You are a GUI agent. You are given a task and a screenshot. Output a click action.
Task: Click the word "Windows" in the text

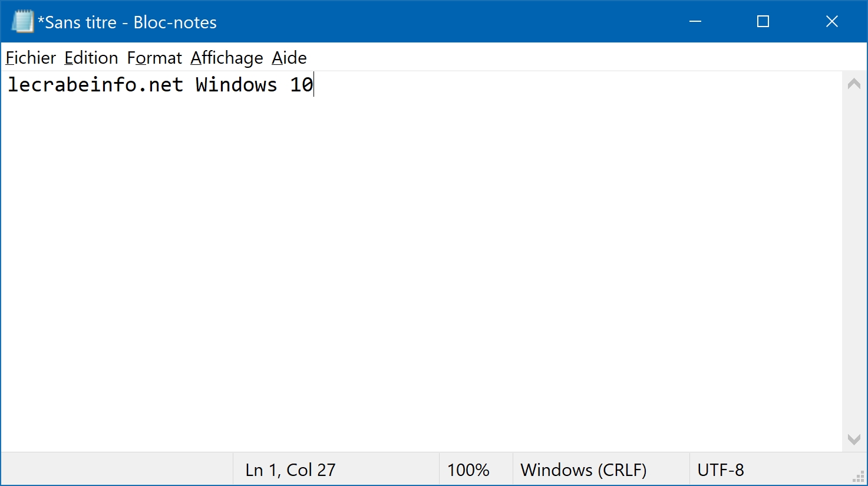(x=236, y=85)
